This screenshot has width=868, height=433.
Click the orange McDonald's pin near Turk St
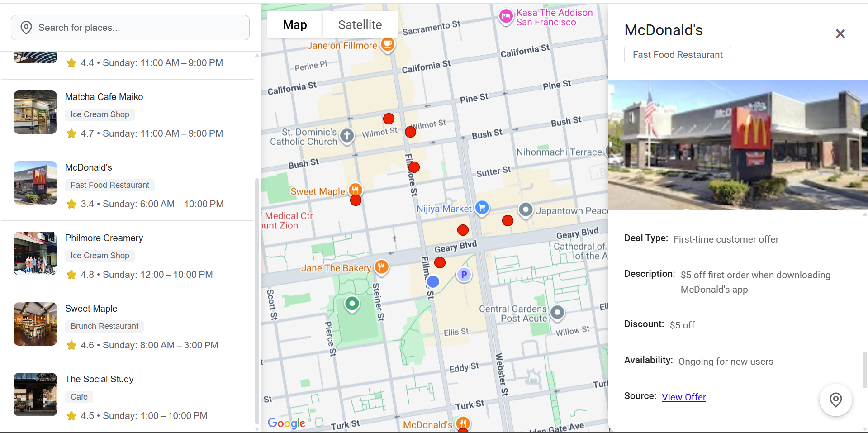(x=463, y=423)
